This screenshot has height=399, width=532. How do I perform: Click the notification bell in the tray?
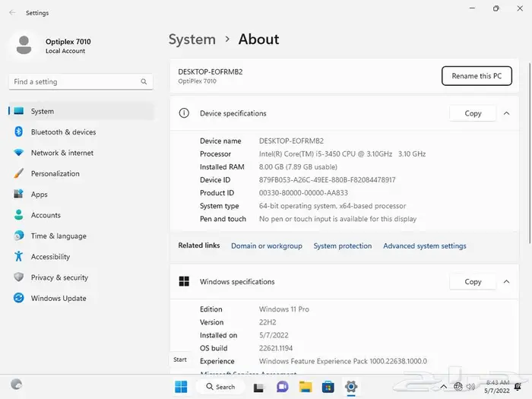click(x=518, y=386)
